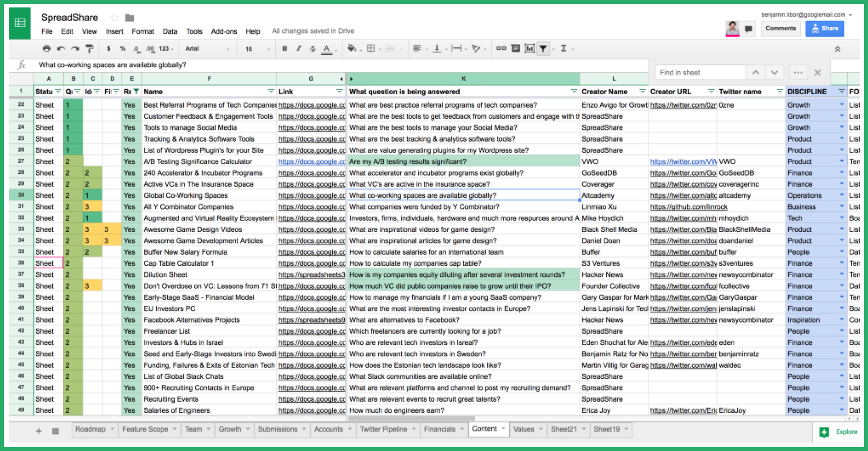The width and height of the screenshot is (868, 451).
Task: Open the Sheets home icon
Action: pos(20,23)
